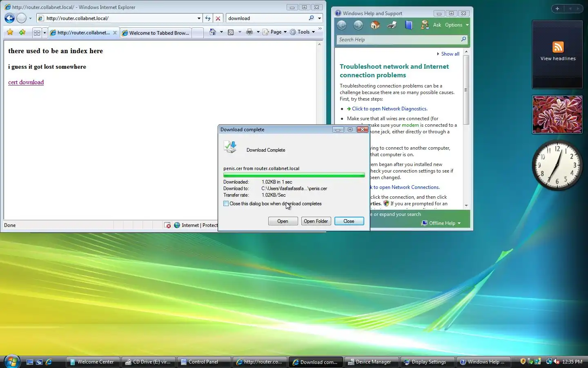Click the flower slideshow gadget picture
This screenshot has height=368, width=588.
tap(557, 114)
